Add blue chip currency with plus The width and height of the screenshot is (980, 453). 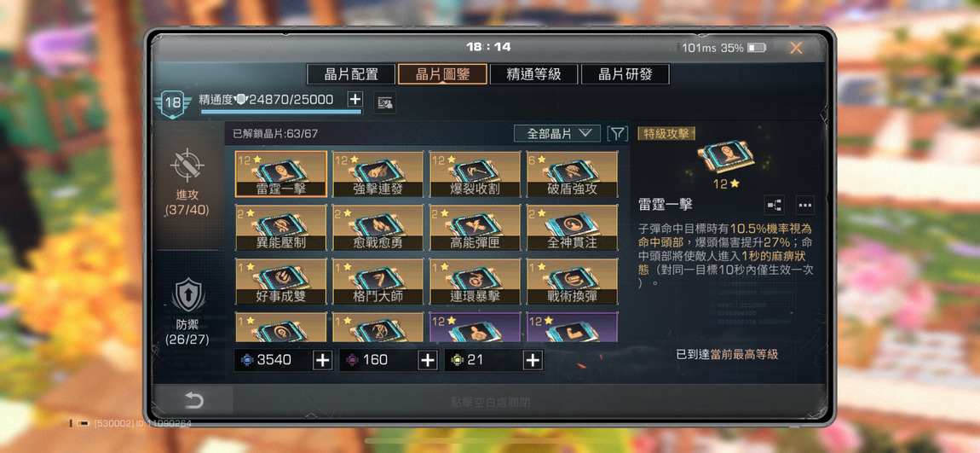322,360
